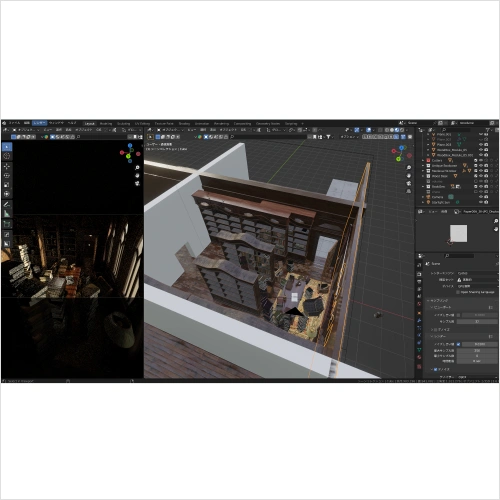Toggle the render noise threshold checkbox
The width and height of the screenshot is (500, 500).
(458, 344)
